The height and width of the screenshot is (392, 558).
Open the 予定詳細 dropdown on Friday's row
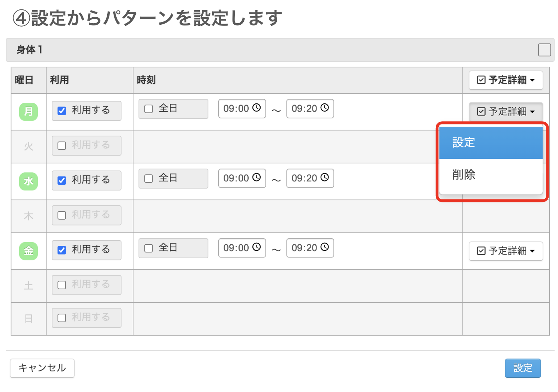(x=505, y=251)
